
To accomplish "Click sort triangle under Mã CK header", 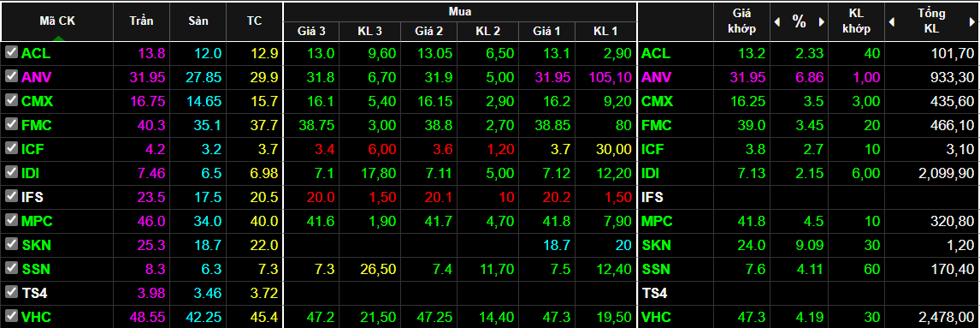I will (57, 39).
